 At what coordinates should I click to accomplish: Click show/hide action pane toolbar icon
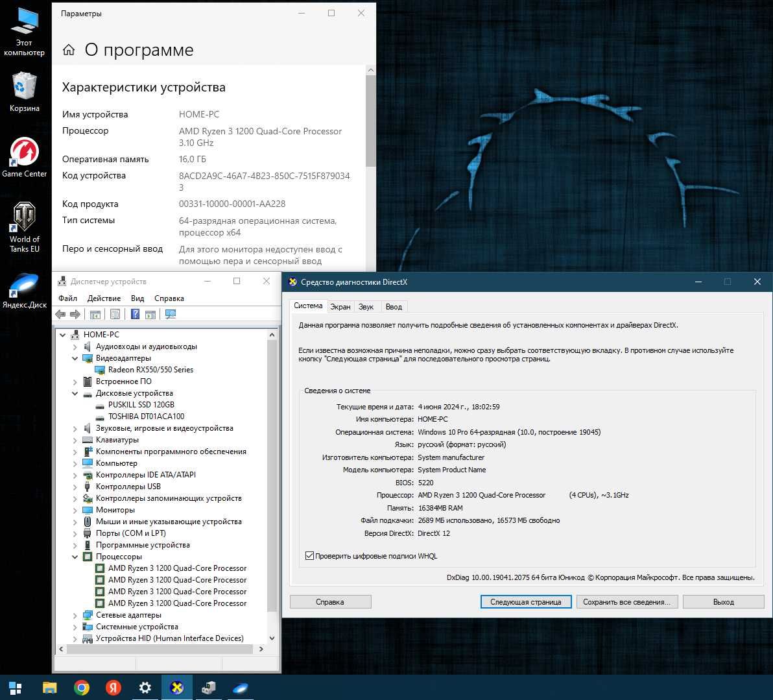(x=150, y=314)
